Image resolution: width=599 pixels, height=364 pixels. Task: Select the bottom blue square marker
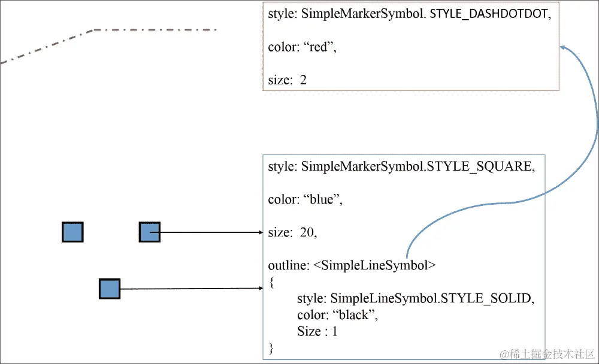click(109, 289)
